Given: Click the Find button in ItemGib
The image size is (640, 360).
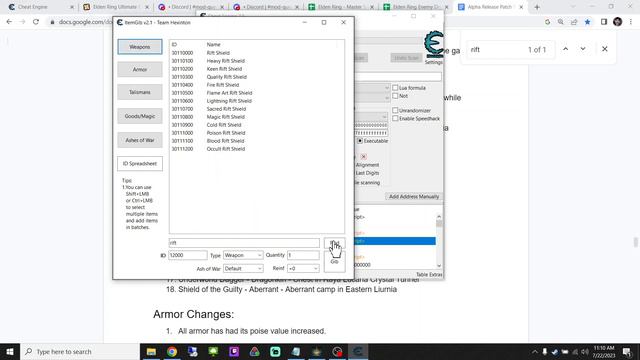Looking at the screenshot, I should pos(334,243).
